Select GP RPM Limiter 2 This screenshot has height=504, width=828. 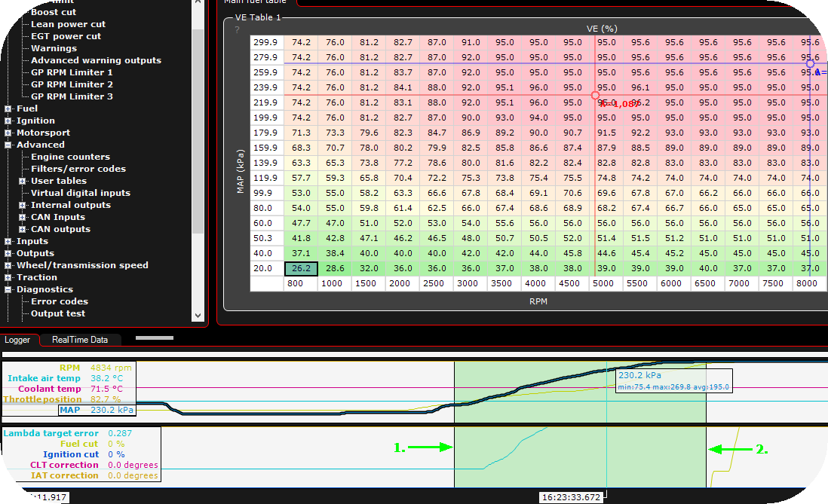[72, 84]
